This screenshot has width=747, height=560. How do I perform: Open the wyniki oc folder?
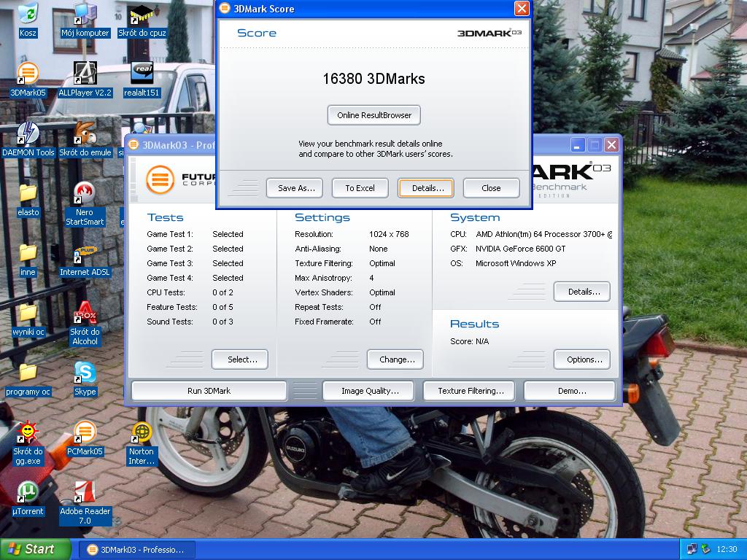point(28,319)
